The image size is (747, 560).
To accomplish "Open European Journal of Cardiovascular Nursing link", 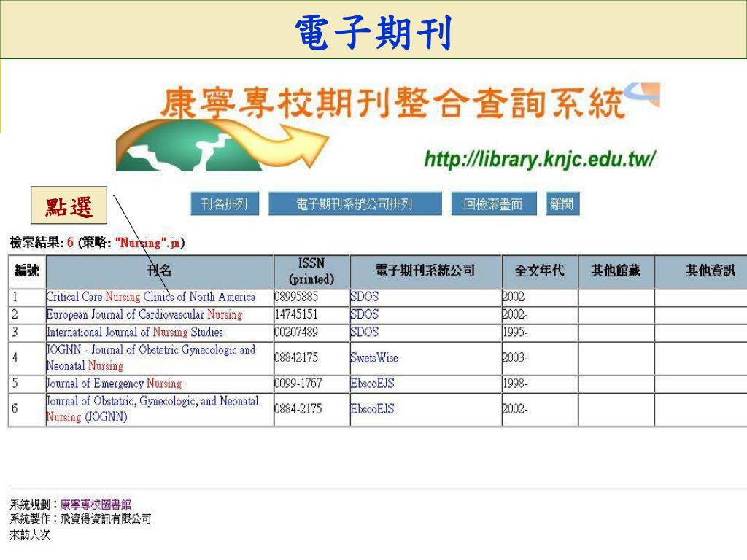I will [144, 314].
